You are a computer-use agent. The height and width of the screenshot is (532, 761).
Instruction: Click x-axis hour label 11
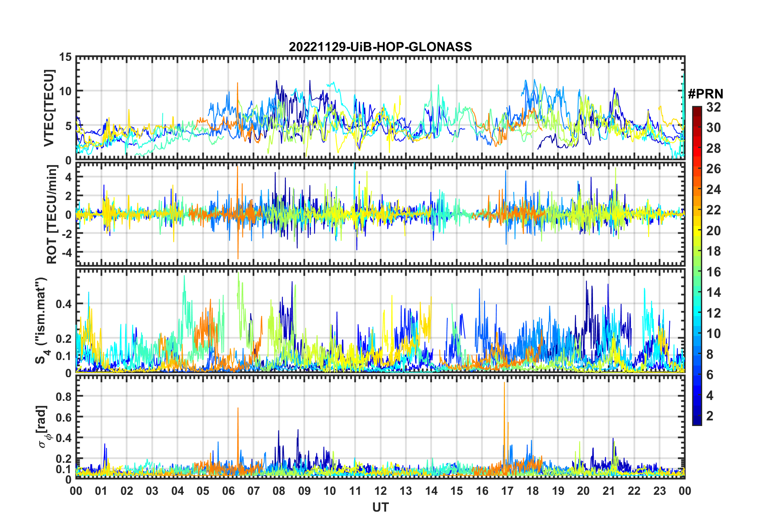pos(355,491)
